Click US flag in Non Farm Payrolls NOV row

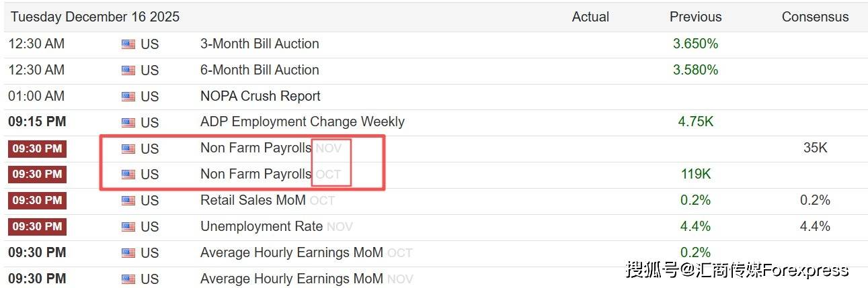pyautogui.click(x=128, y=148)
